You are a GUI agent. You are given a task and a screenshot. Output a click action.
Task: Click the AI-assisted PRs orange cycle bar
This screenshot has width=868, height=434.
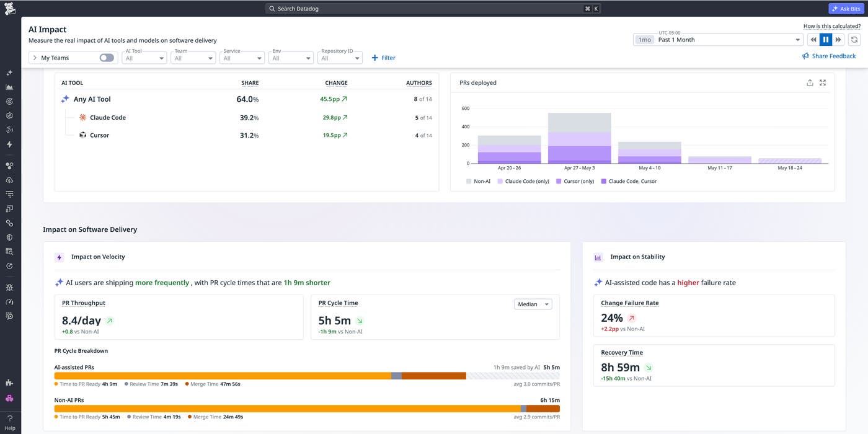223,376
